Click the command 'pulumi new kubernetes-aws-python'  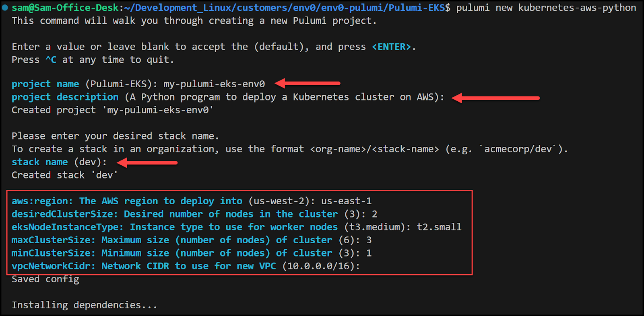click(x=546, y=8)
